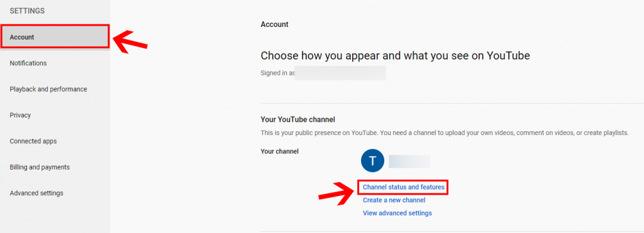Click the Account page title heading
This screenshot has height=233, width=644.
[x=274, y=24]
